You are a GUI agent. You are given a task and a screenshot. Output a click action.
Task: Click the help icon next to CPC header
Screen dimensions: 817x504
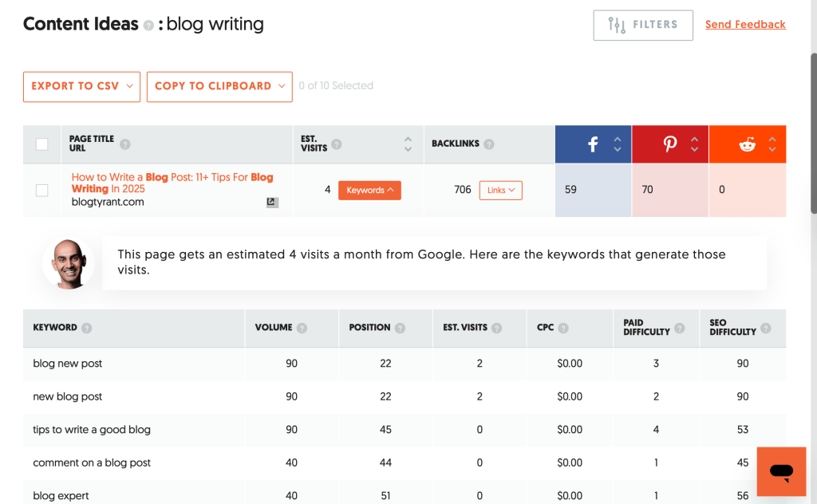pyautogui.click(x=565, y=329)
